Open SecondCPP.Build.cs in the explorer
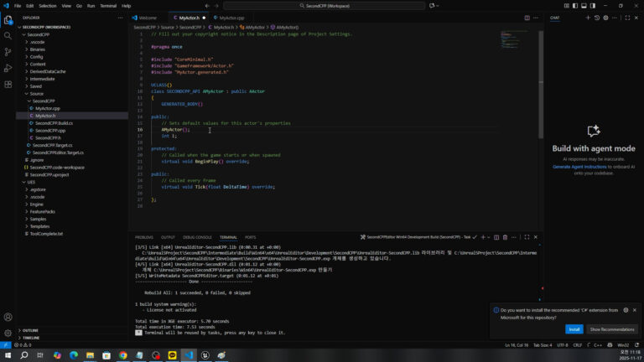Viewport: 644px width, 362px height. [54, 123]
